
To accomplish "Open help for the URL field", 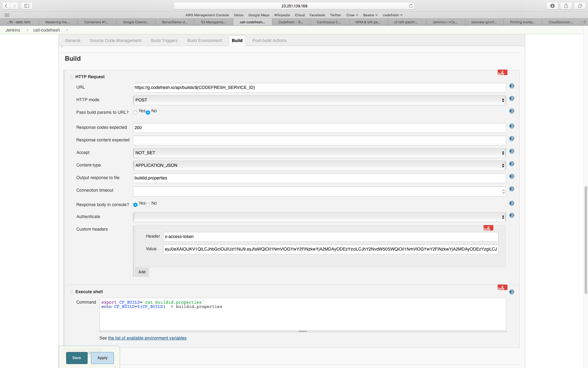I will click(x=511, y=86).
